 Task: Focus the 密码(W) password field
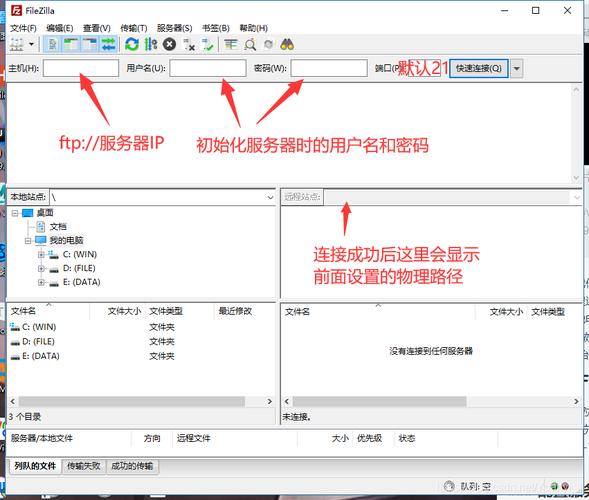(329, 68)
